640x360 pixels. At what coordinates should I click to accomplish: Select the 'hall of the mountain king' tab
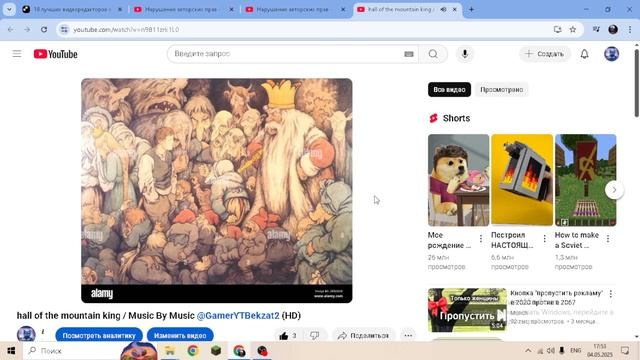click(401, 9)
